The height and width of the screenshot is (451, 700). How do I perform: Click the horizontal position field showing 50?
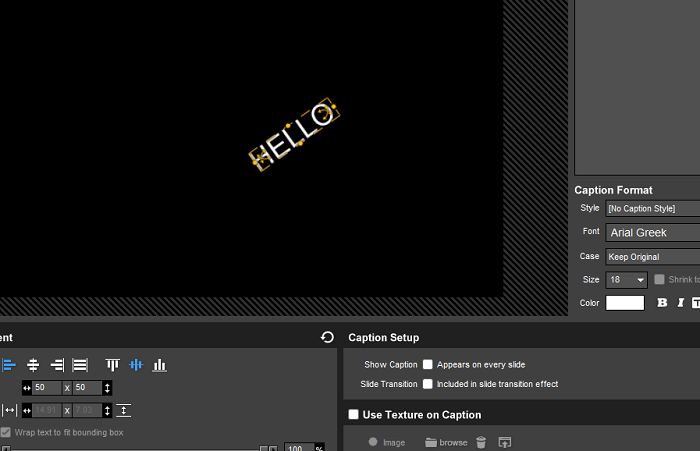click(47, 388)
